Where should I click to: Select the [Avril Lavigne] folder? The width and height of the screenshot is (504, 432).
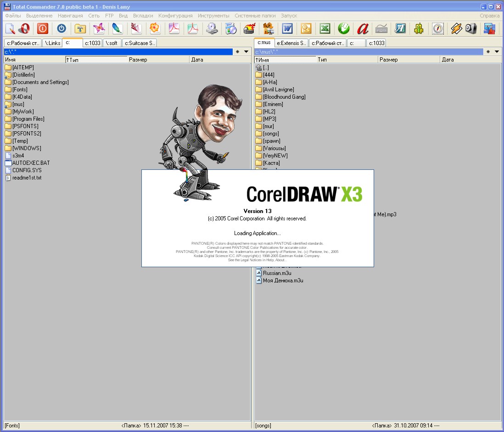click(275, 90)
